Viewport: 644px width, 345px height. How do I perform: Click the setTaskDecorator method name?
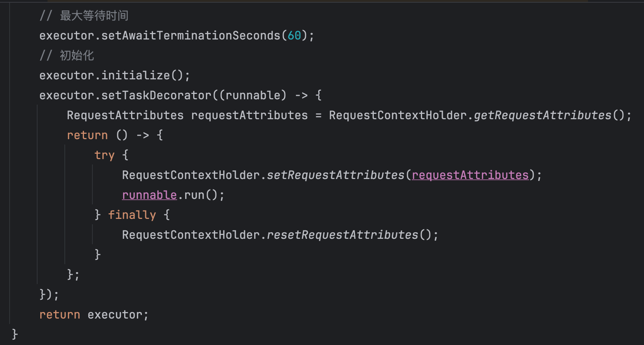click(x=156, y=95)
